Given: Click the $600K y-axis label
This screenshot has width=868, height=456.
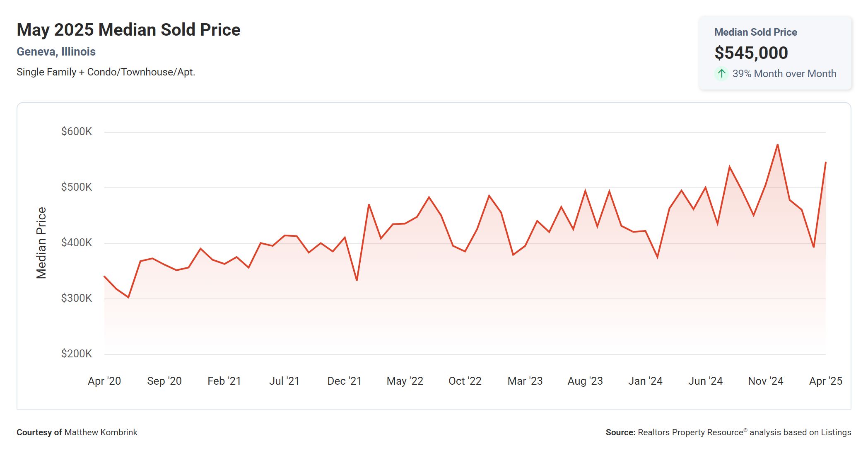Looking at the screenshot, I should [x=77, y=132].
